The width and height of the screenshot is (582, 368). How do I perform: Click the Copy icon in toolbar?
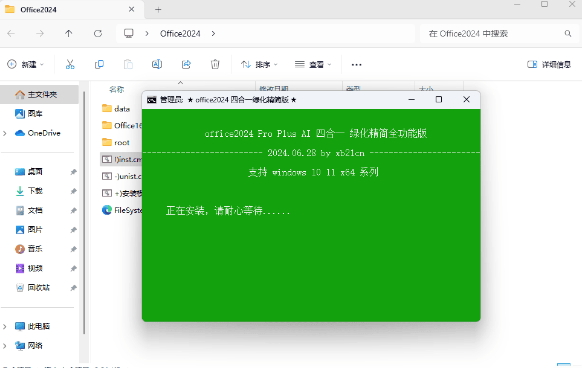[99, 64]
